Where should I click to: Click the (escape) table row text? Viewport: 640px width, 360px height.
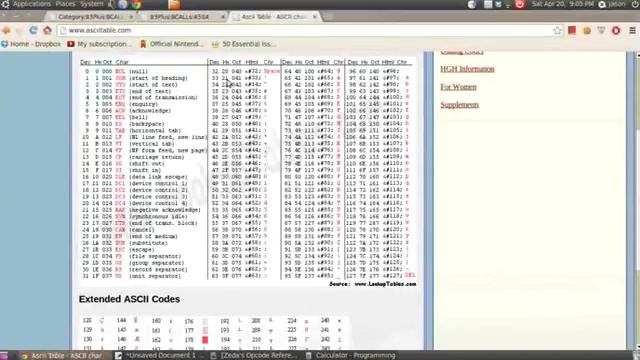[142, 249]
